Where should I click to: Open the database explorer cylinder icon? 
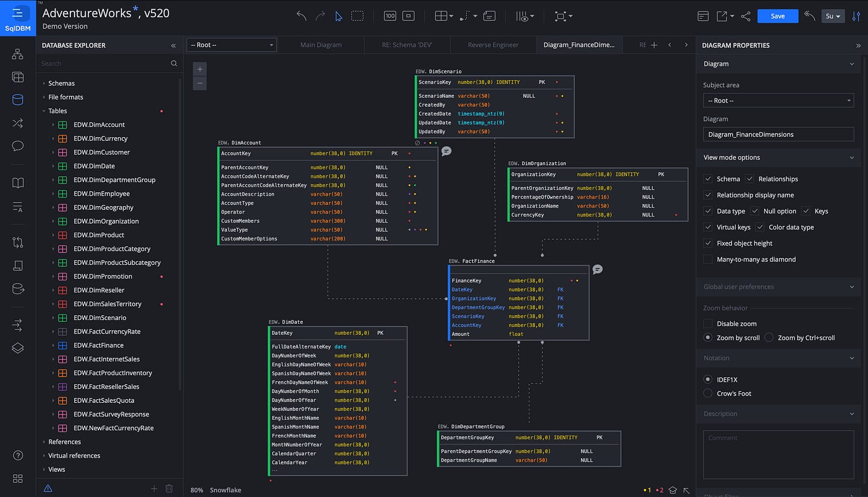pos(17,100)
